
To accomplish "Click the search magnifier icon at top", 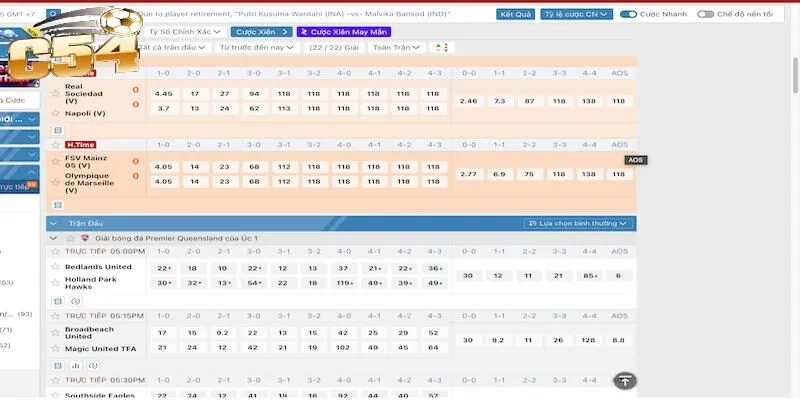I will pos(53,15).
